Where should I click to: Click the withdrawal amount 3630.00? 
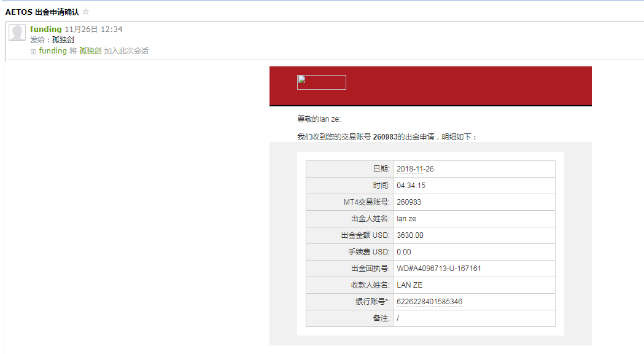pos(410,235)
